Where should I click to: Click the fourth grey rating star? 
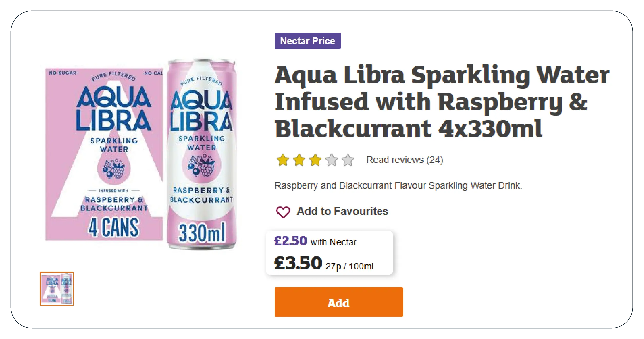click(331, 160)
